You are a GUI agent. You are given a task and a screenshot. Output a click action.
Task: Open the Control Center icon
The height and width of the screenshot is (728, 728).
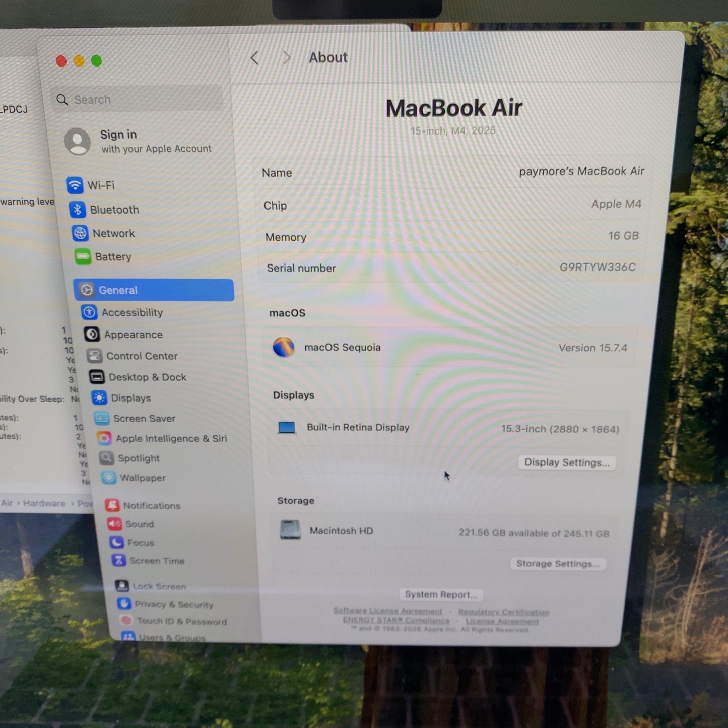(x=94, y=356)
